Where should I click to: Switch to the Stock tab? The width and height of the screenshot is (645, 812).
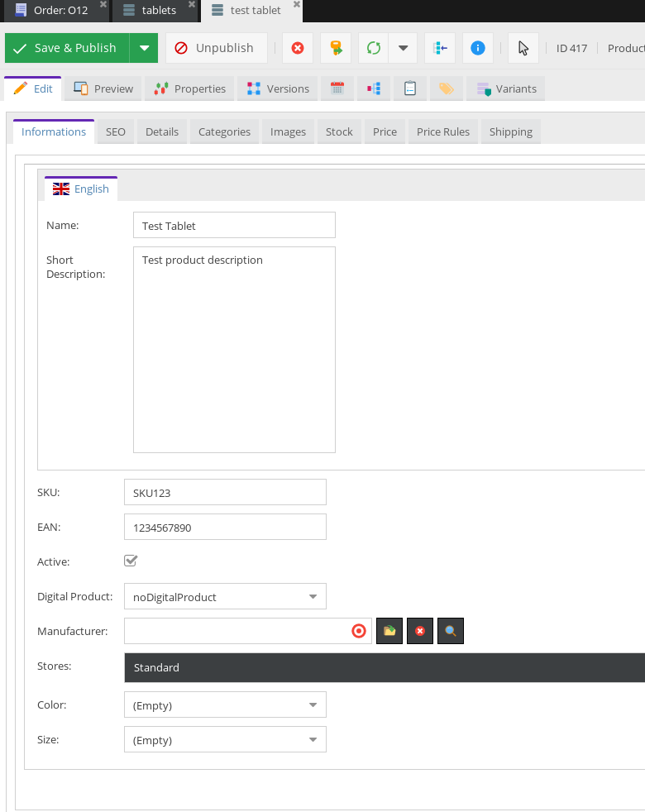click(x=339, y=131)
